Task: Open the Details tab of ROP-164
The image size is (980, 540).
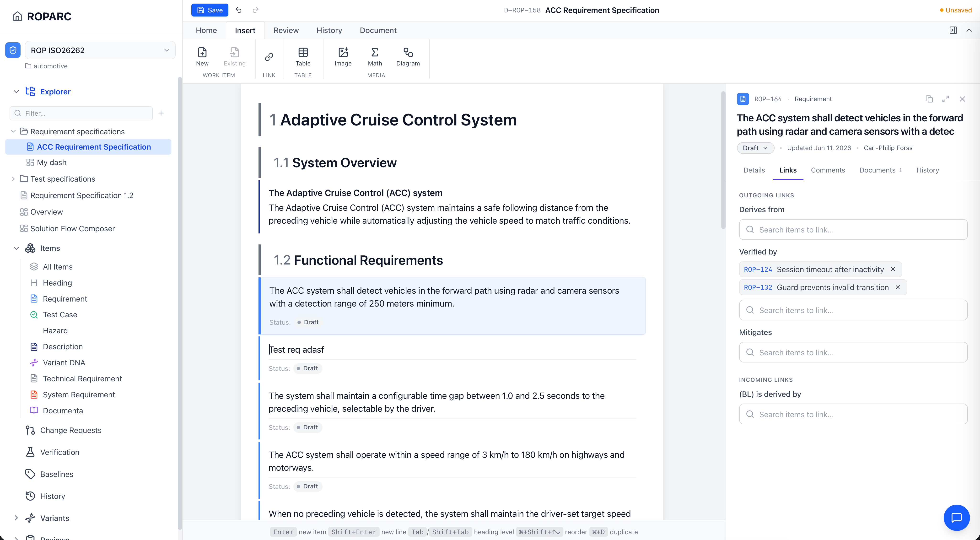Action: 754,171
